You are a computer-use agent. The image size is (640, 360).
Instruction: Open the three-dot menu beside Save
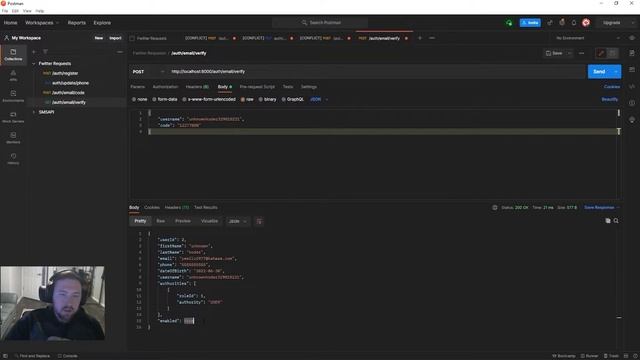[582, 53]
